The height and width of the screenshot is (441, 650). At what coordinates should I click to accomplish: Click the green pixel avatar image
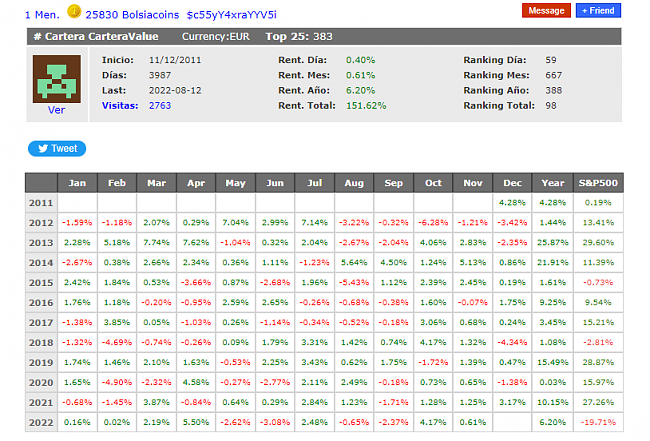57,79
